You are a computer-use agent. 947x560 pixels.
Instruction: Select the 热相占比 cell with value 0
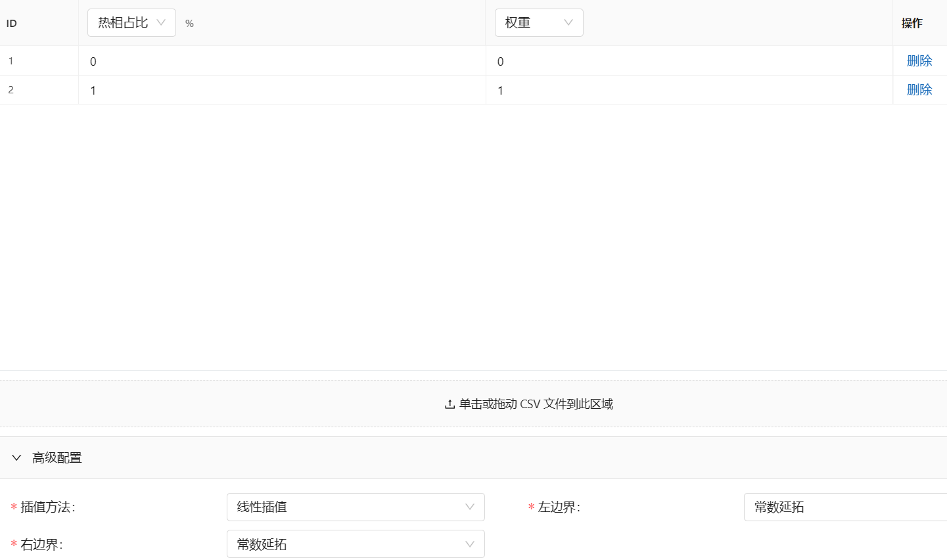(x=282, y=61)
